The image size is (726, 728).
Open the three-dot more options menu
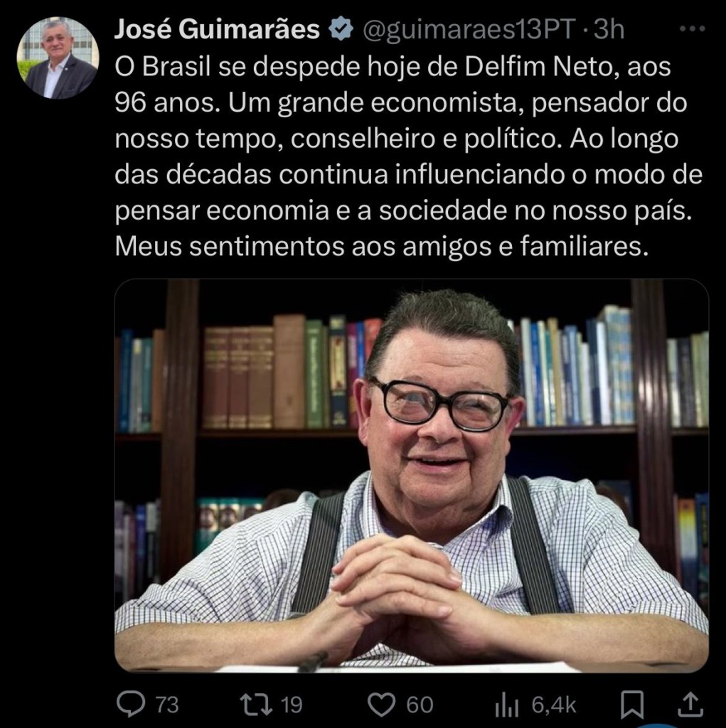(693, 28)
